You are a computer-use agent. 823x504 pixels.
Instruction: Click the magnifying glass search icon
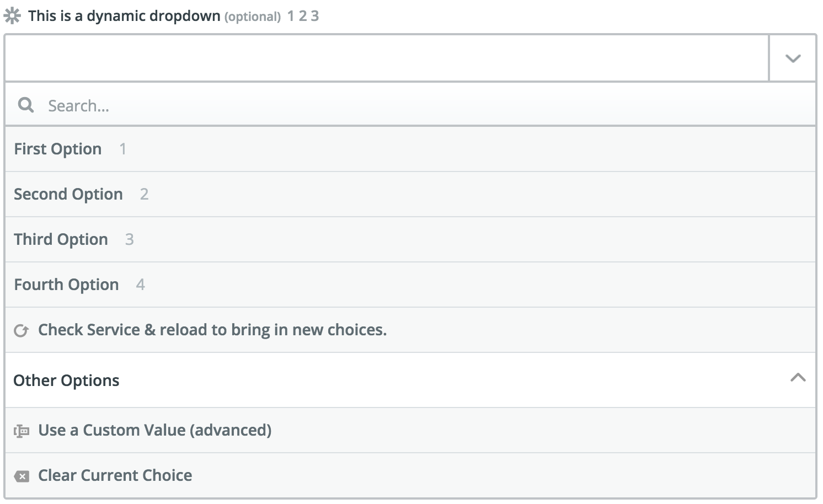[x=26, y=105]
